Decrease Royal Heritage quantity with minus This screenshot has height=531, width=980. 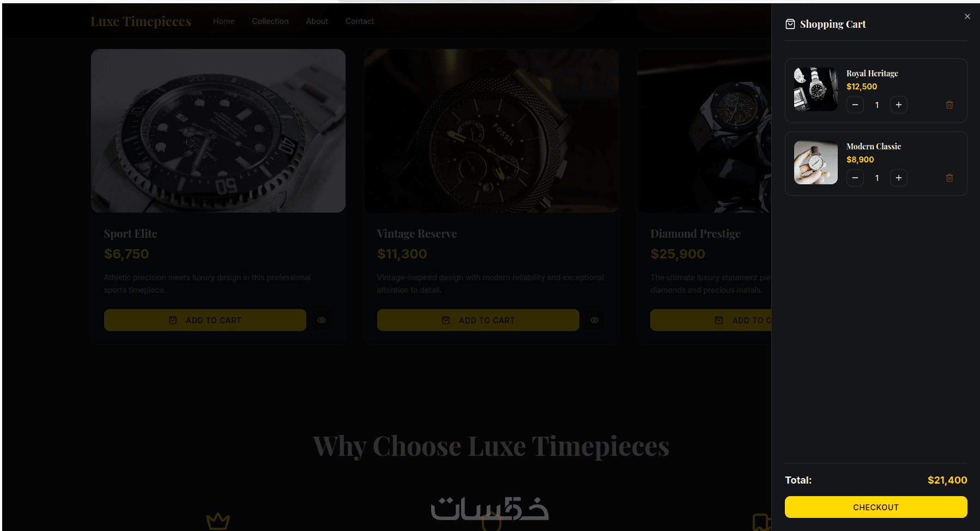tap(855, 105)
